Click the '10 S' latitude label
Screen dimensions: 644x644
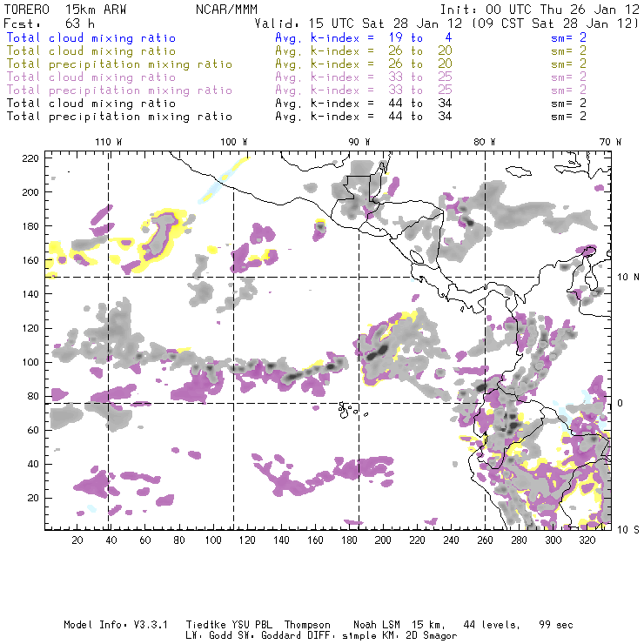point(628,530)
